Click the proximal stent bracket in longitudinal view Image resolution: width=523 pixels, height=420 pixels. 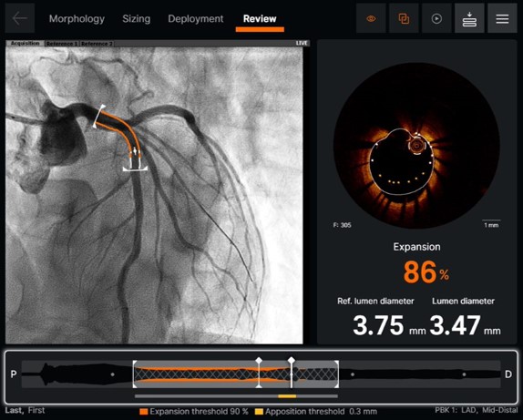135,374
